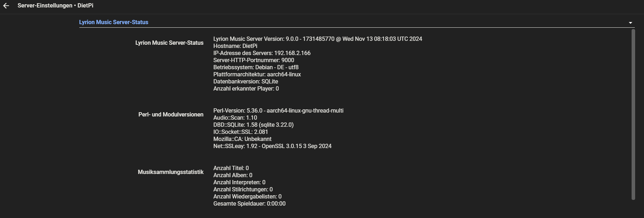
Task: Click 'Audio::Scan: 1.10'
Action: click(x=235, y=118)
